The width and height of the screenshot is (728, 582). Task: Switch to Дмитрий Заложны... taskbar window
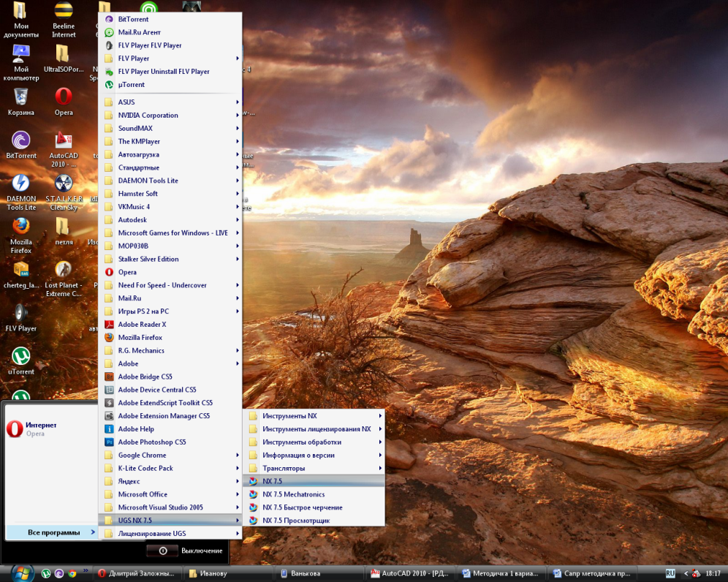137,574
